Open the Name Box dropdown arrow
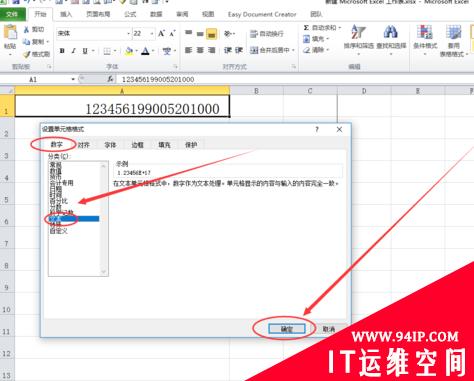This screenshot has width=474, height=381. (x=73, y=79)
